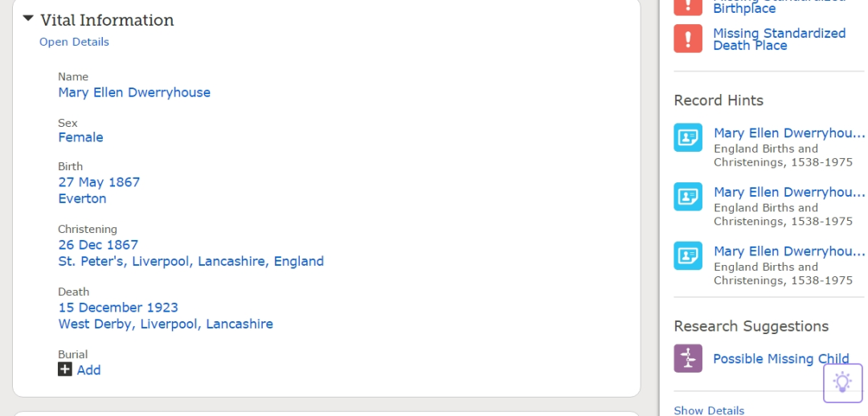The image size is (868, 416).
Task: Show Details under Research Suggestions
Action: coord(709,410)
